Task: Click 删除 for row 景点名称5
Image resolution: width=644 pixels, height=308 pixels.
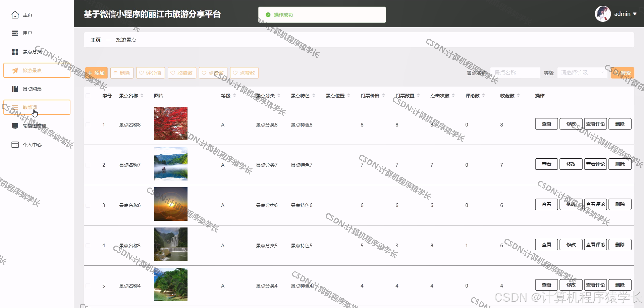Action: [x=620, y=245]
